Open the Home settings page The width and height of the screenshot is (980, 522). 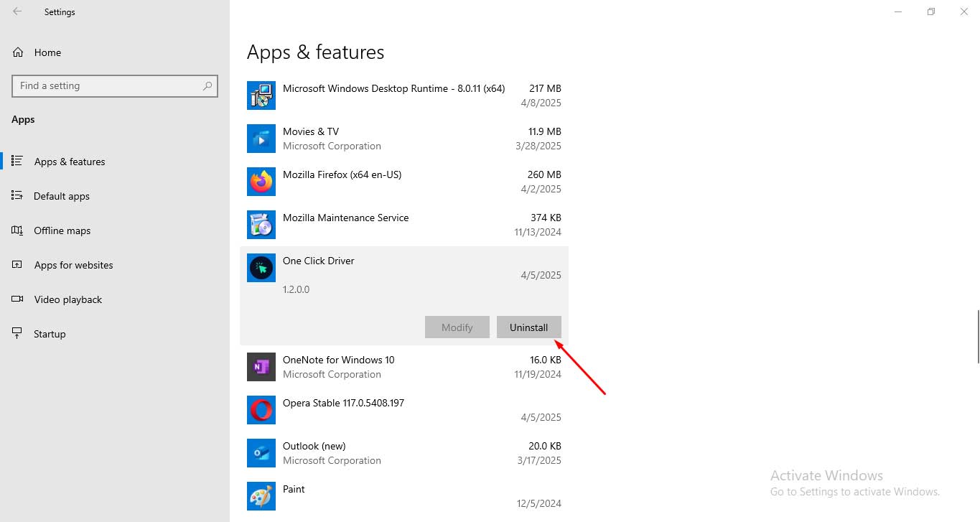pos(47,52)
